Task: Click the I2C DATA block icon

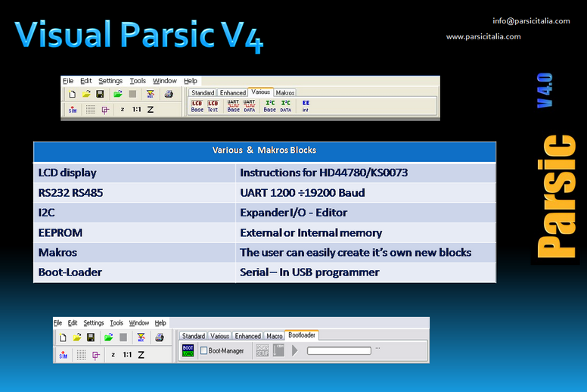Action: click(x=286, y=106)
